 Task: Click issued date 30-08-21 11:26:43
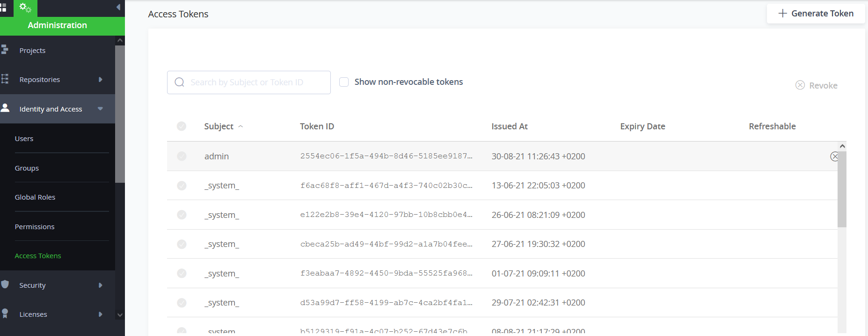pyautogui.click(x=538, y=157)
